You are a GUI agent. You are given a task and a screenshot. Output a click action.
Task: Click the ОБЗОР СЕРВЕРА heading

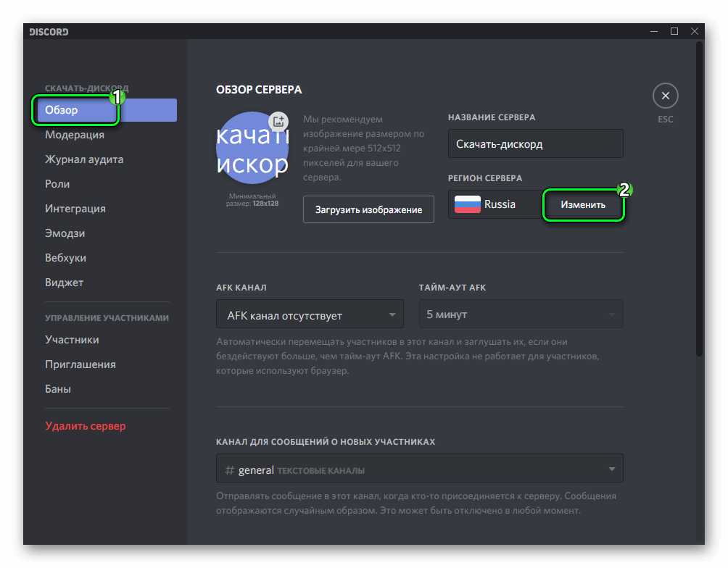259,90
